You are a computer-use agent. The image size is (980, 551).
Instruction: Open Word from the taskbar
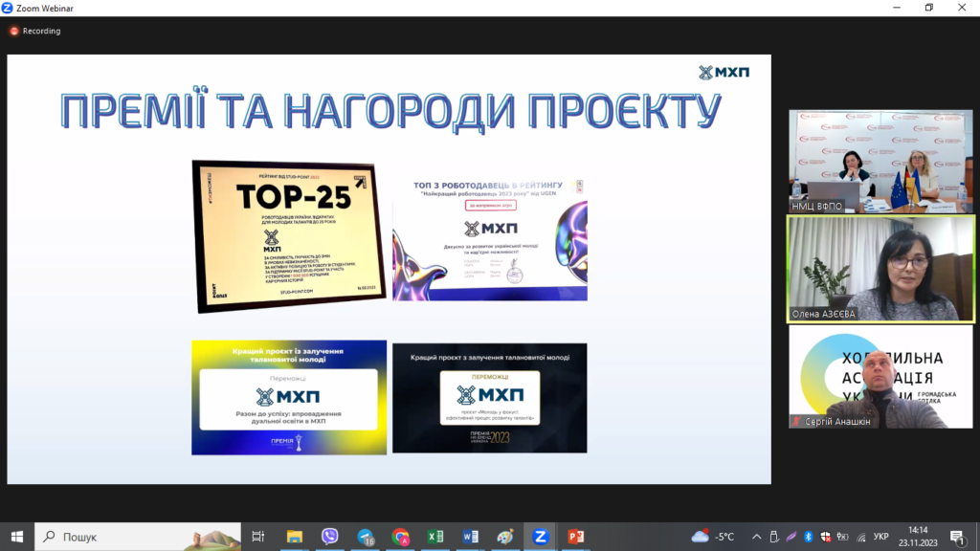tap(470, 537)
